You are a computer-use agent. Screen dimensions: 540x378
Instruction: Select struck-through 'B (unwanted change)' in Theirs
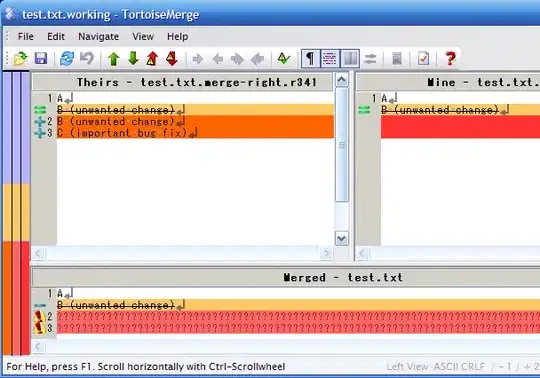click(195, 110)
